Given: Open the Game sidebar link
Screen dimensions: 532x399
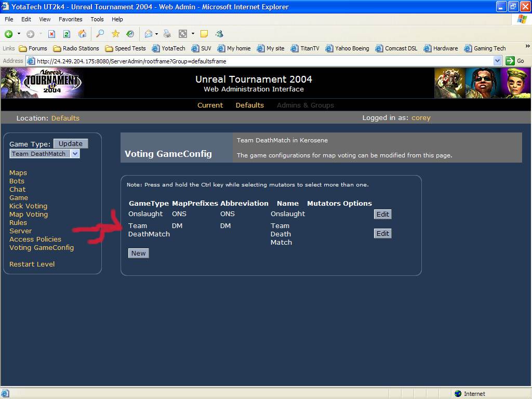Looking at the screenshot, I should [x=19, y=198].
